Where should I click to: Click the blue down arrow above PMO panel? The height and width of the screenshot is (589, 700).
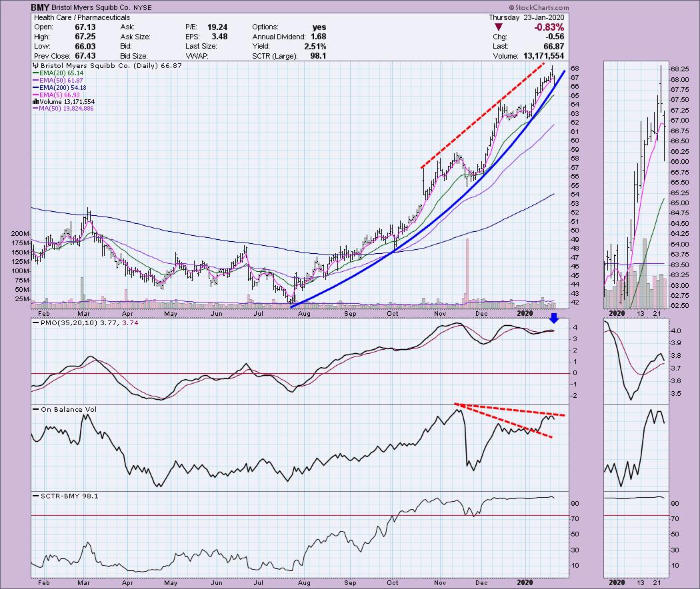tap(554, 318)
